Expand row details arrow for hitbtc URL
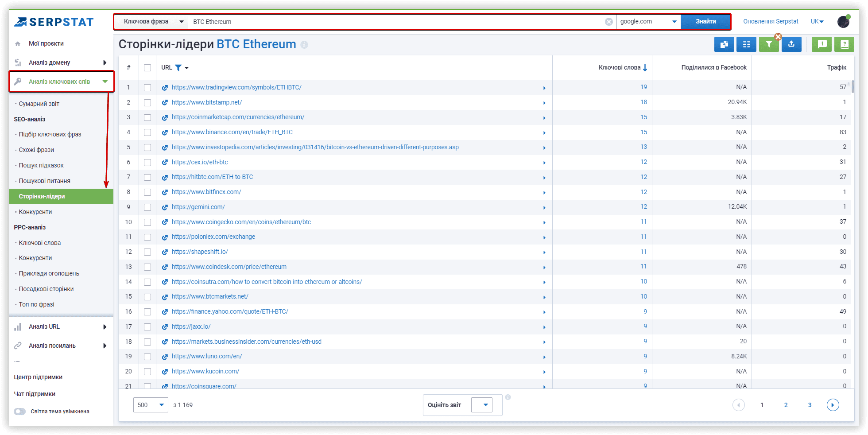Viewport: 868px width, 435px height. pos(544,178)
